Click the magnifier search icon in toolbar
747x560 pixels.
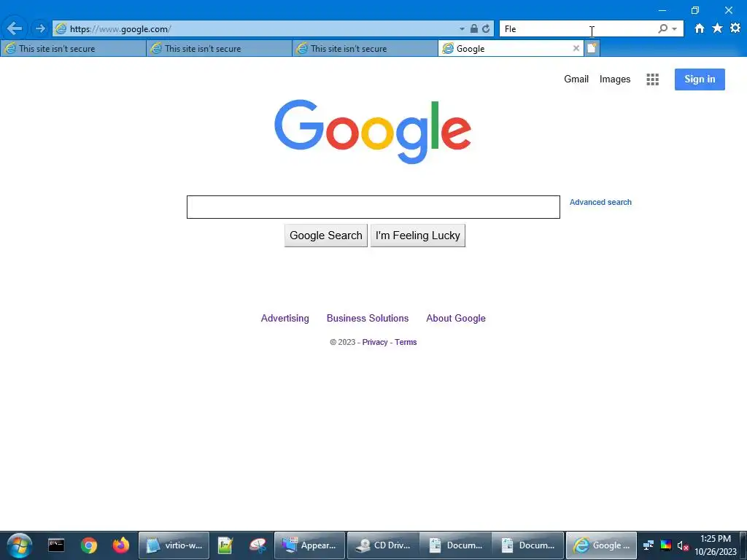click(x=662, y=28)
